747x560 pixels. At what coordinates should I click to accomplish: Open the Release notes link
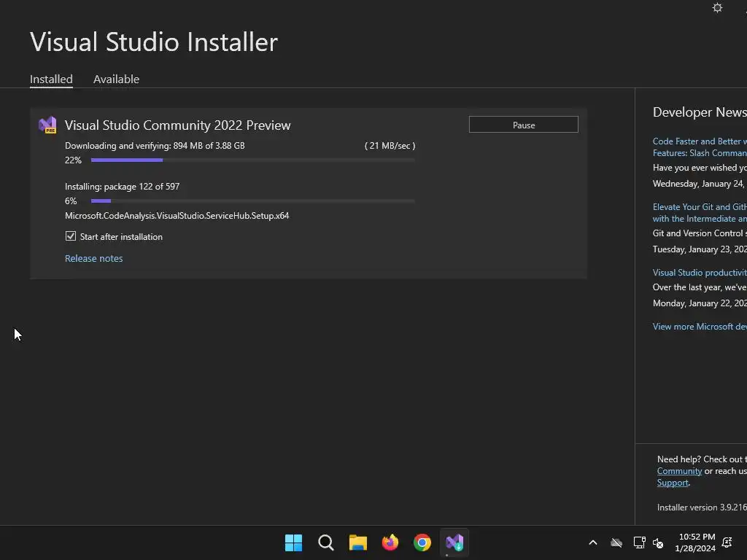(x=94, y=259)
